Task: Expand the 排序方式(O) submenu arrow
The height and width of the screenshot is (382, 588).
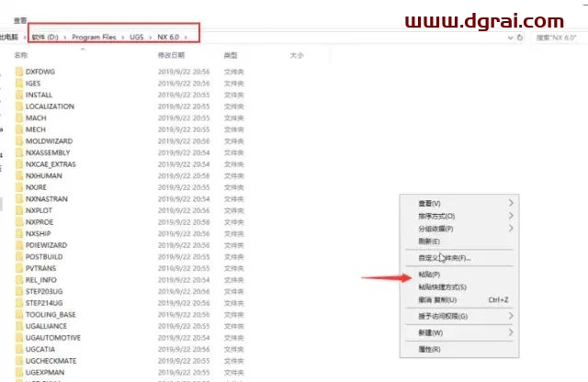Action: (x=511, y=216)
